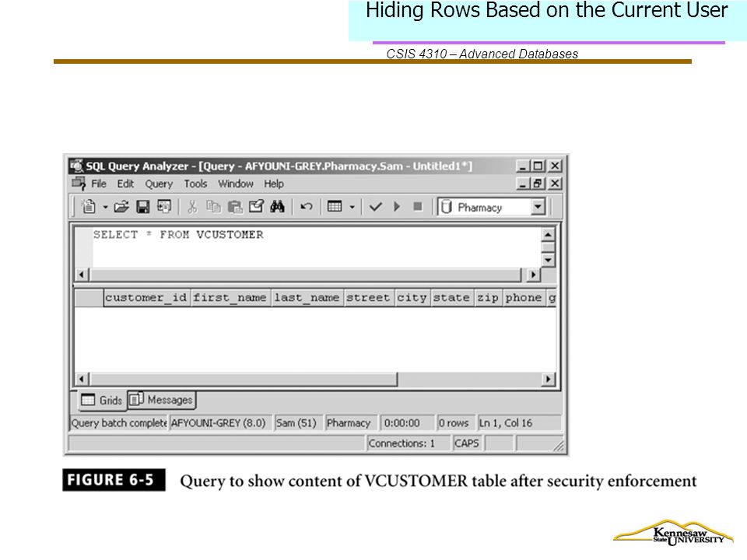Click the CAPS indicator in status bar
747x560 pixels.
point(466,443)
